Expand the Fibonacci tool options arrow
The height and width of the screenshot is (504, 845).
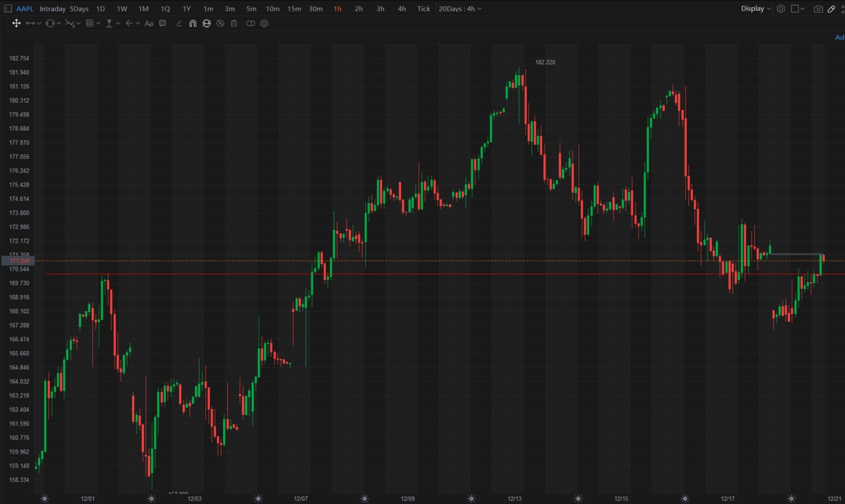pyautogui.click(x=98, y=23)
